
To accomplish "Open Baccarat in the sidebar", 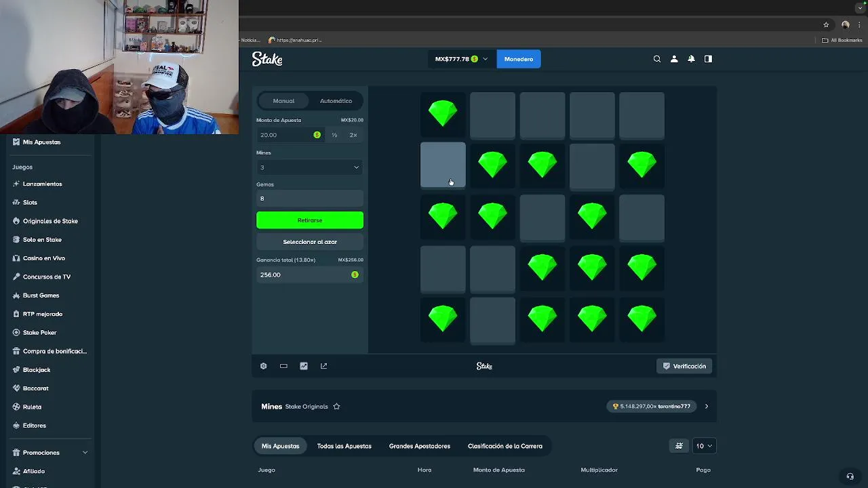I will tap(35, 388).
